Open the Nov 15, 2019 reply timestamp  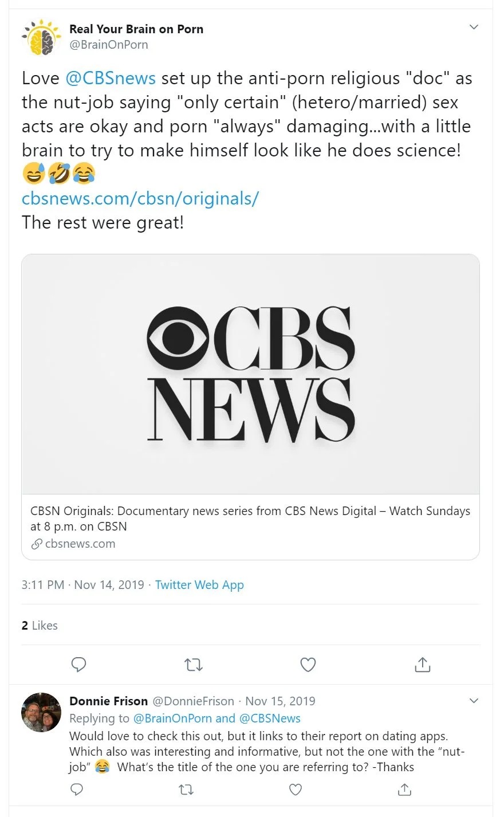point(280,701)
